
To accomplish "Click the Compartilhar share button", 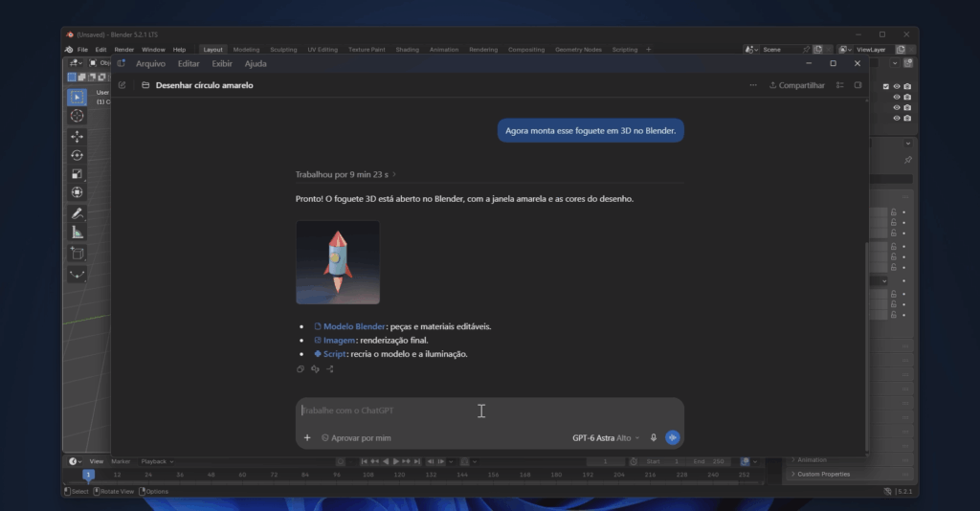I will point(797,85).
